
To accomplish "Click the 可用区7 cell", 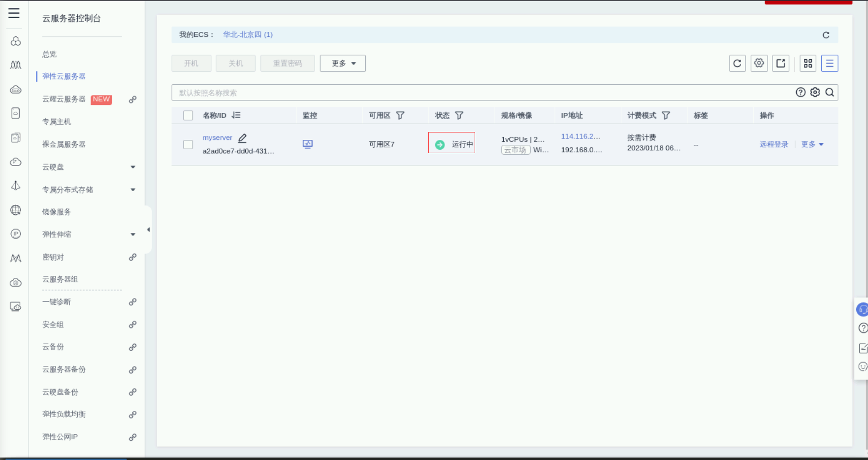I will tap(382, 144).
